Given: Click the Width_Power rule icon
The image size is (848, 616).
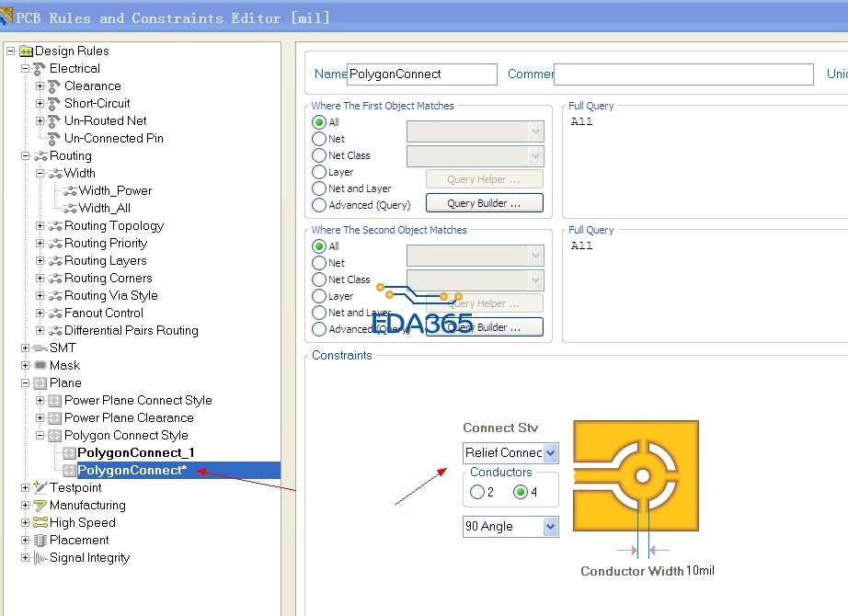Looking at the screenshot, I should (70, 191).
